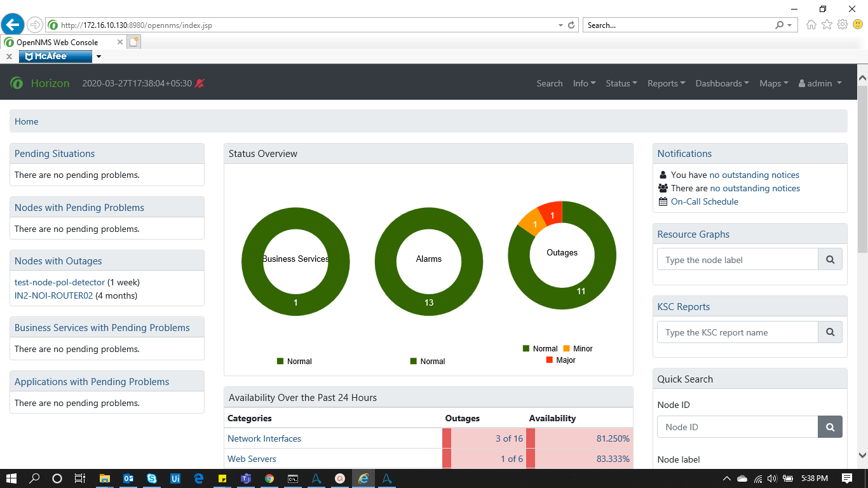The height and width of the screenshot is (488, 868).
Task: Click the Type the node label field
Action: click(x=737, y=260)
